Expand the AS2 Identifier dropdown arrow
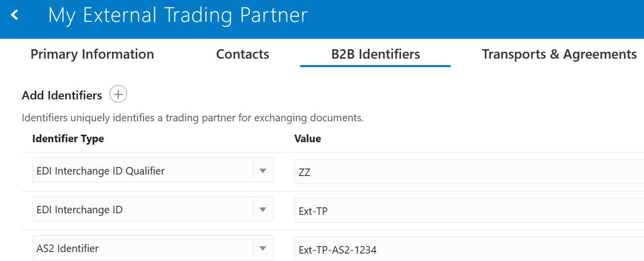 263,249
